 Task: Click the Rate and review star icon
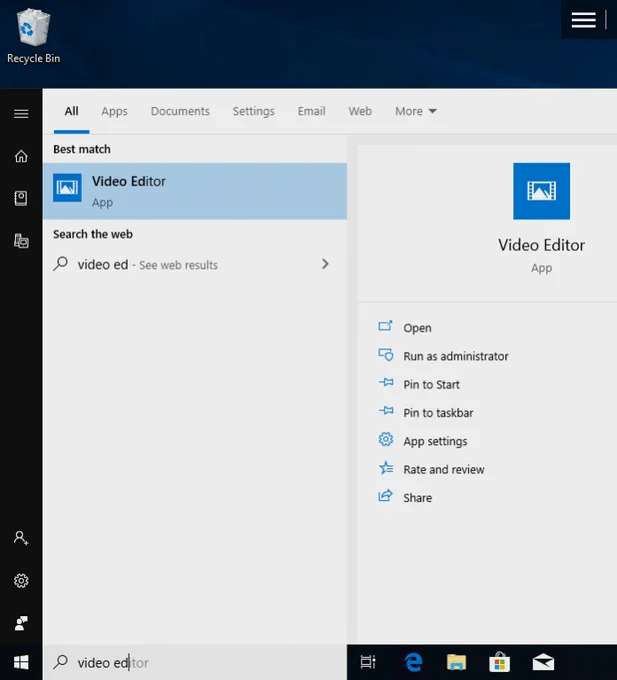[385, 468]
